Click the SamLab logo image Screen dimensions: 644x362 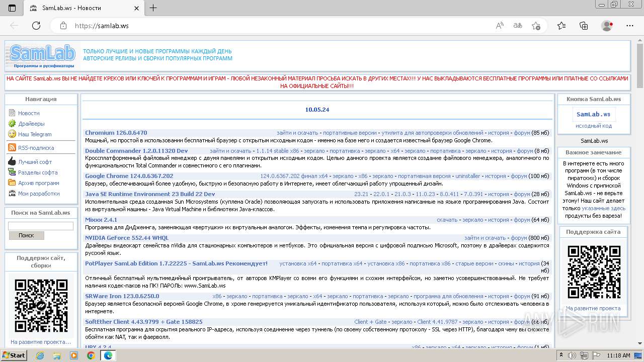[43, 56]
